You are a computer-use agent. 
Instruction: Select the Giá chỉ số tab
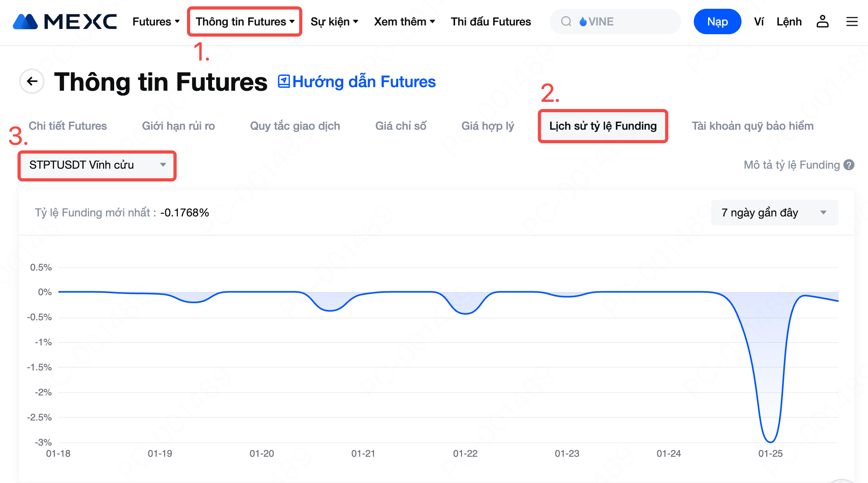(x=401, y=126)
